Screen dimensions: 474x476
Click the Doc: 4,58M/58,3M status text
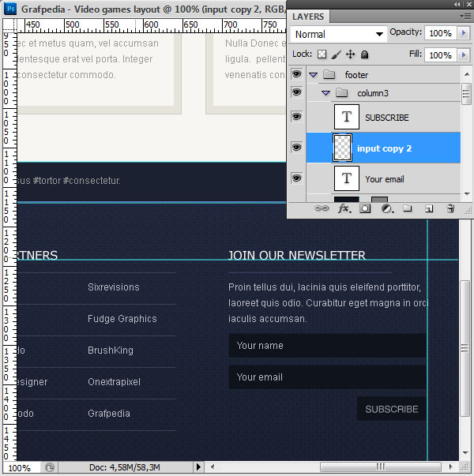(125, 467)
